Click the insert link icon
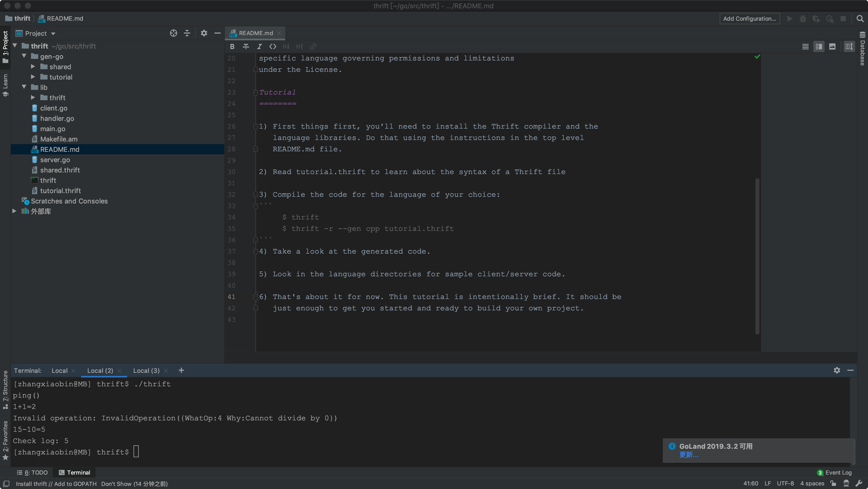Viewport: 868px width, 489px height. pyautogui.click(x=313, y=46)
